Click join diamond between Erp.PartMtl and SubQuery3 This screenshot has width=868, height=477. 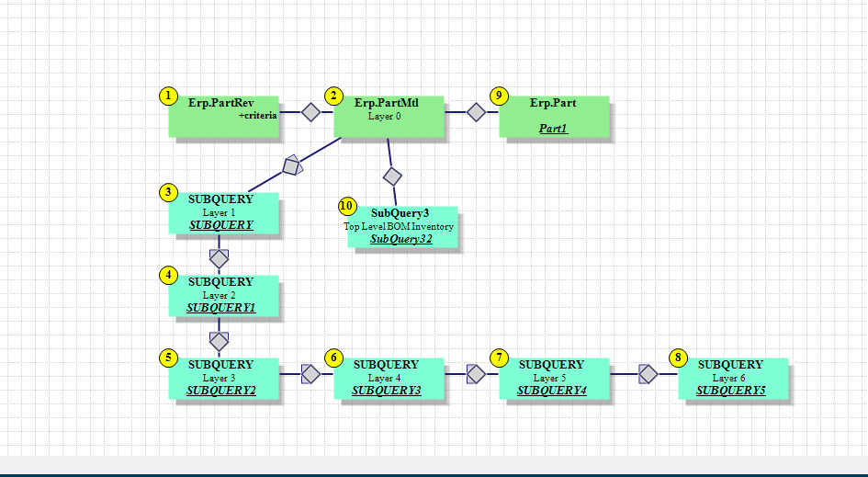pos(392,176)
